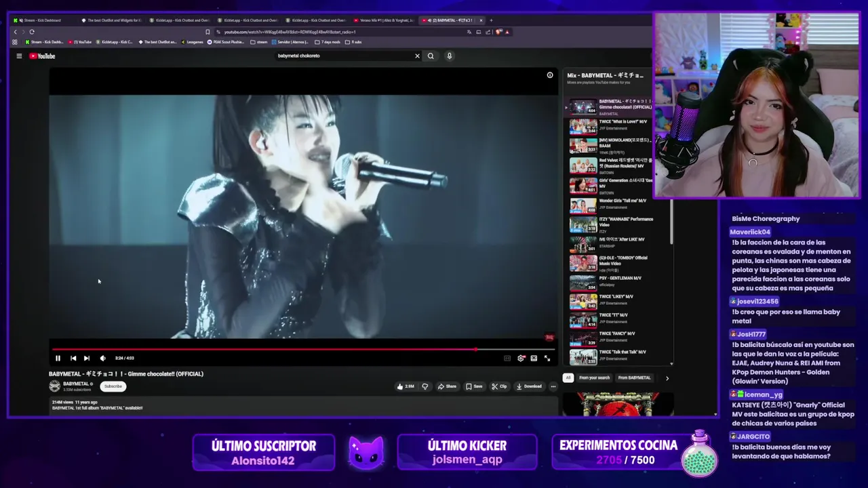Open the three-dot more actions menu
This screenshot has height=488, width=868.
pyautogui.click(x=553, y=386)
